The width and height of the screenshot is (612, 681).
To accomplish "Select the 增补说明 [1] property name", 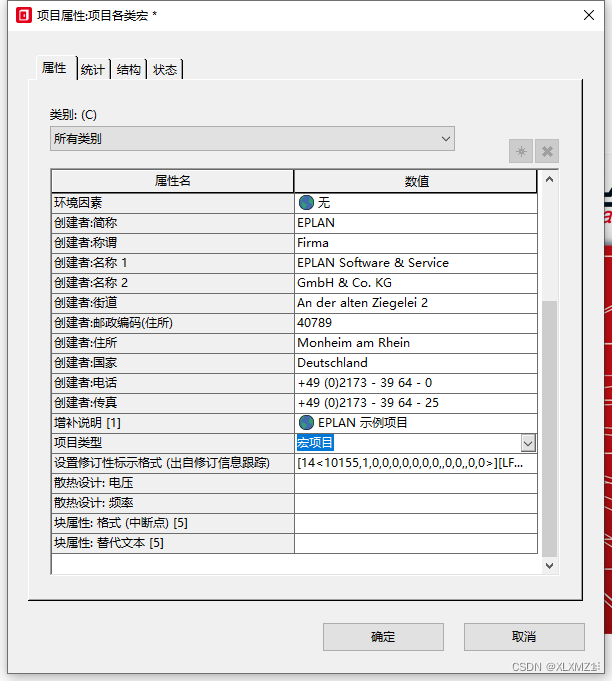I will 172,423.
